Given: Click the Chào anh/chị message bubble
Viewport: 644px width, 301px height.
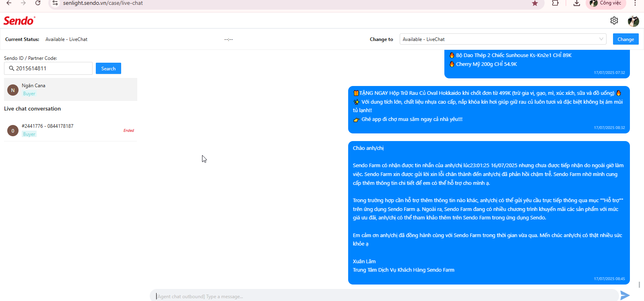Looking at the screenshot, I should (489, 213).
